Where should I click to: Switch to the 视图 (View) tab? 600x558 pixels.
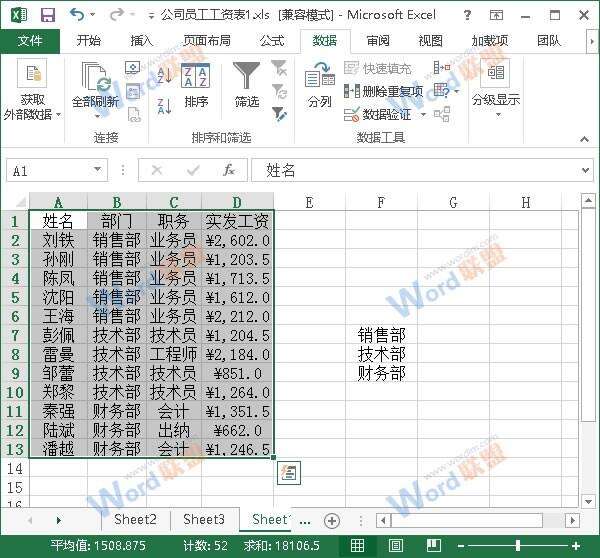[430, 41]
